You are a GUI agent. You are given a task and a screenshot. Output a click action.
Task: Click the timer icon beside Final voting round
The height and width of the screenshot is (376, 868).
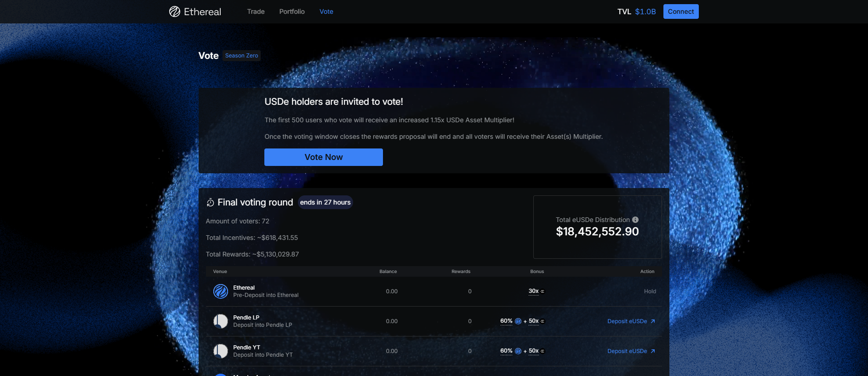point(210,203)
